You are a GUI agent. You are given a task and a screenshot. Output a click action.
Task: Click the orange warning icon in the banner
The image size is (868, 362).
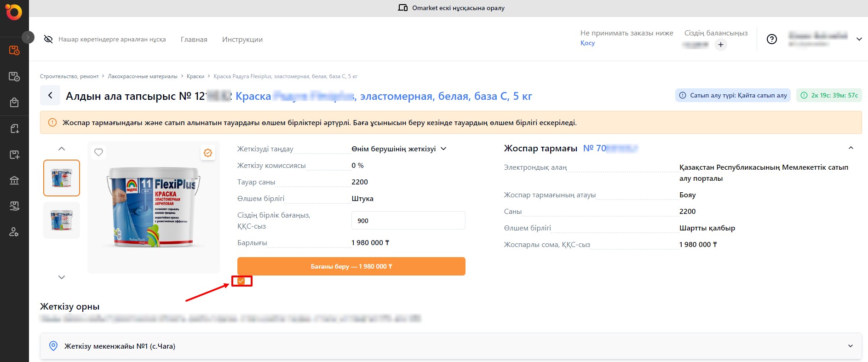click(52, 122)
